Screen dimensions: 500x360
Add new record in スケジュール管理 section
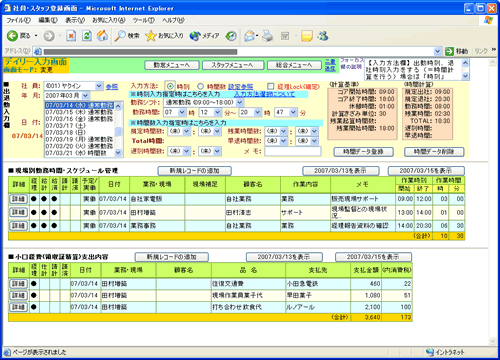[195, 171]
